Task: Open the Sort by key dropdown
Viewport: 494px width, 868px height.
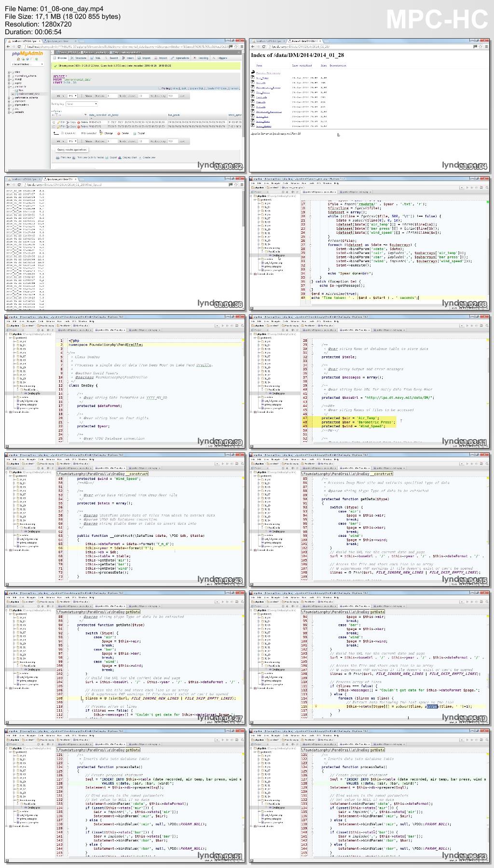Action: pos(82,104)
